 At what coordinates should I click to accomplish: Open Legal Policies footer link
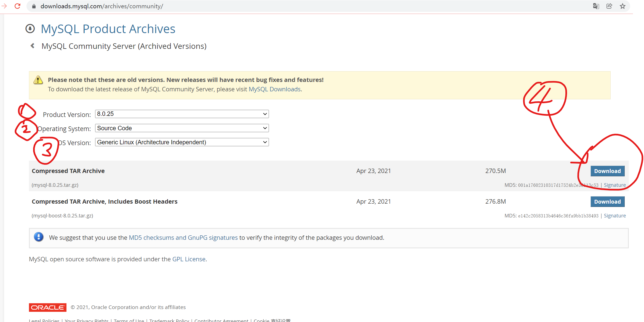coord(44,320)
